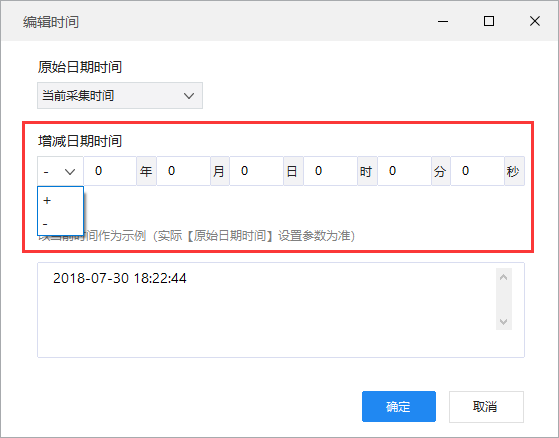Maximize the 编辑时间 dialog window
This screenshot has width=559, height=438.
489,21
